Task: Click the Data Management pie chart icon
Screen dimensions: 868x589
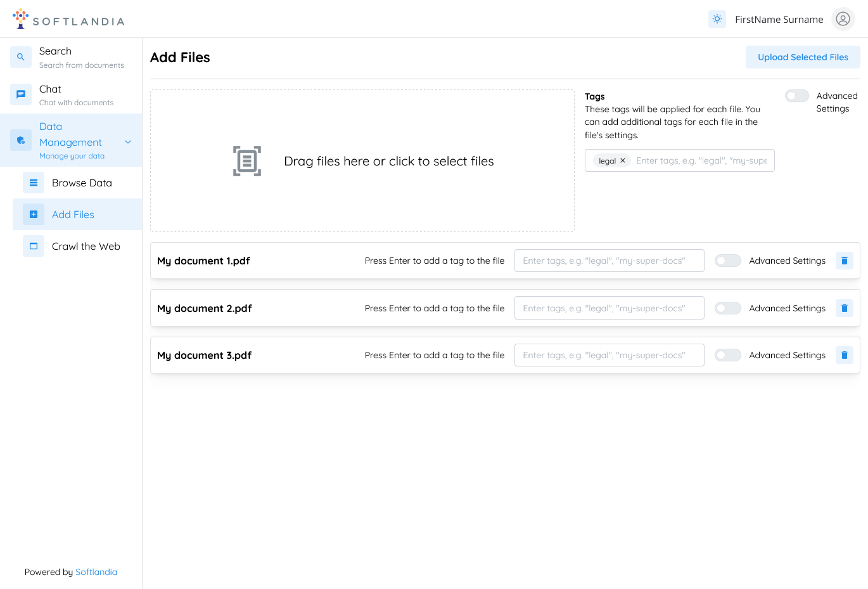Action: point(20,140)
